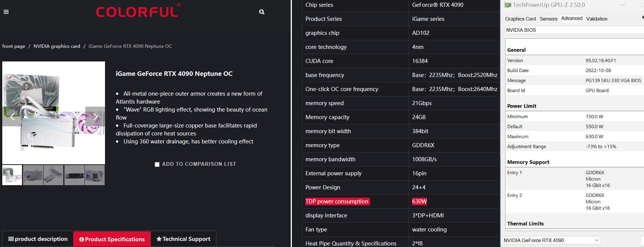644x247 pixels.
Task: Open the Validation tab in GPU-Z
Action: pyautogui.click(x=597, y=19)
